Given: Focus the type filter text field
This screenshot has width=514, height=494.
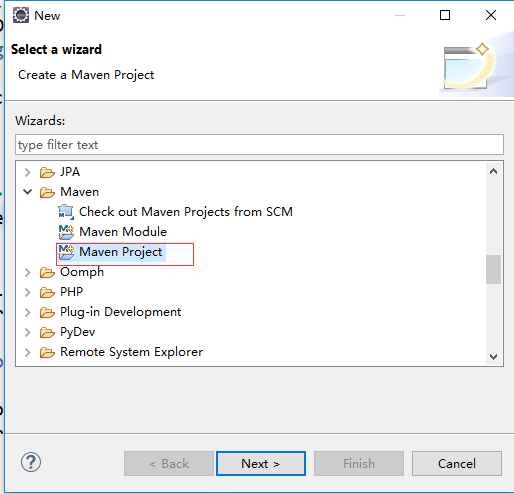Looking at the screenshot, I should [x=259, y=145].
